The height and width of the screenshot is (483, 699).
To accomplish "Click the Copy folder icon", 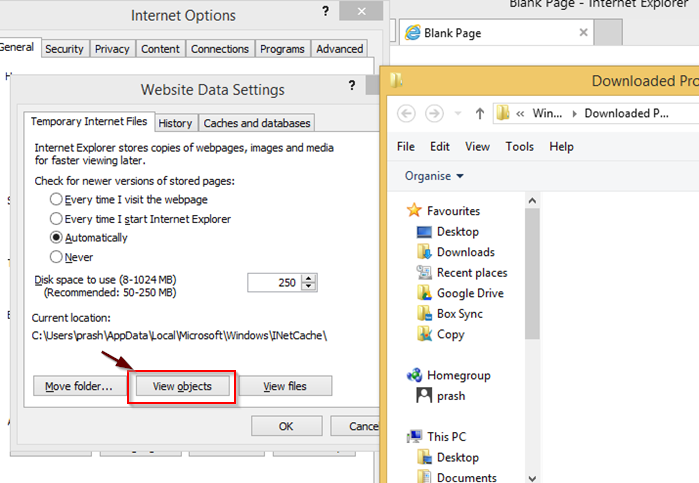I will click(424, 334).
